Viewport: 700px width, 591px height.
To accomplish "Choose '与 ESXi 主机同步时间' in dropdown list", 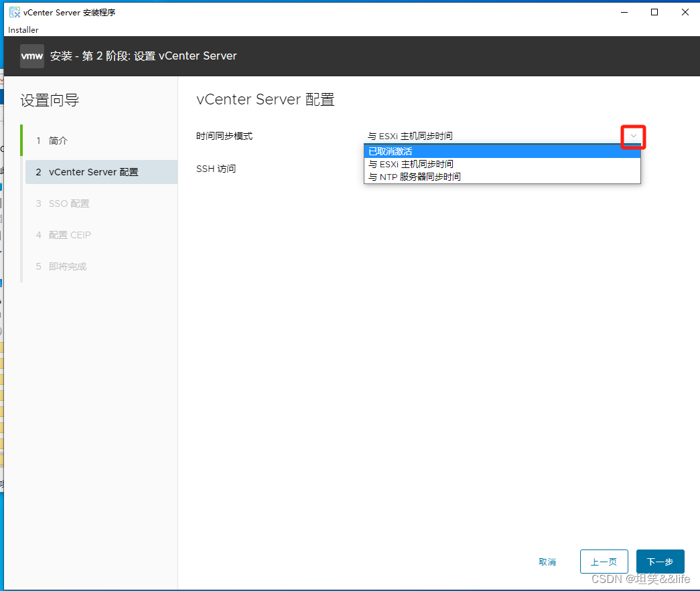I will [x=502, y=164].
